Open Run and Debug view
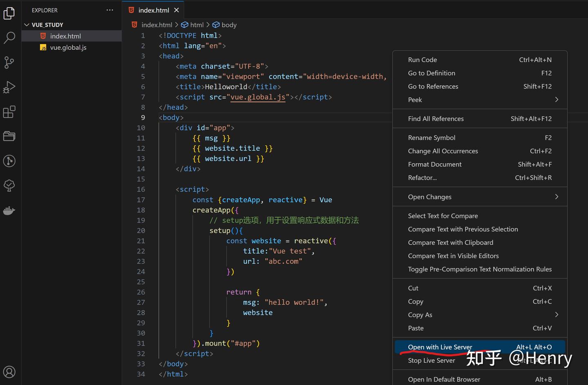588x385 pixels. [9, 87]
